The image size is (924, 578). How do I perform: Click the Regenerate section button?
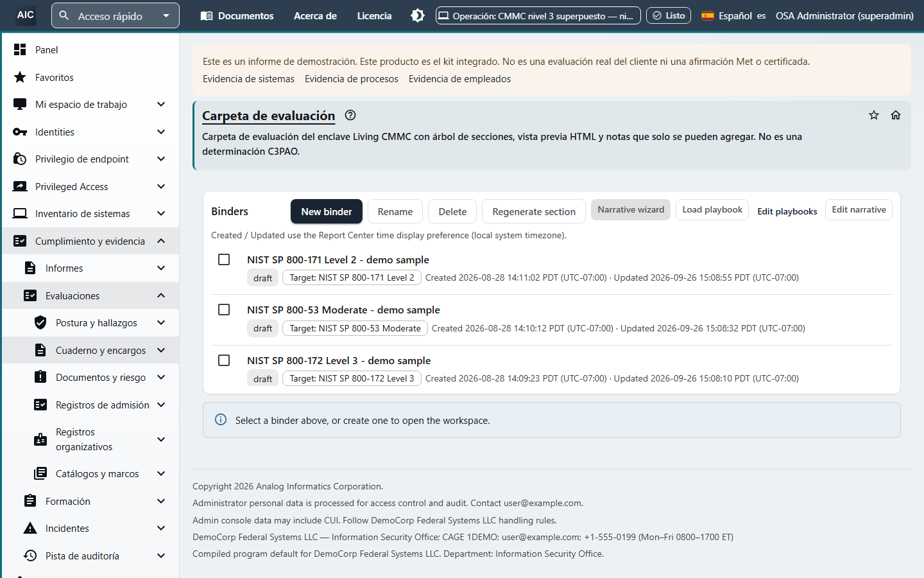pos(534,211)
